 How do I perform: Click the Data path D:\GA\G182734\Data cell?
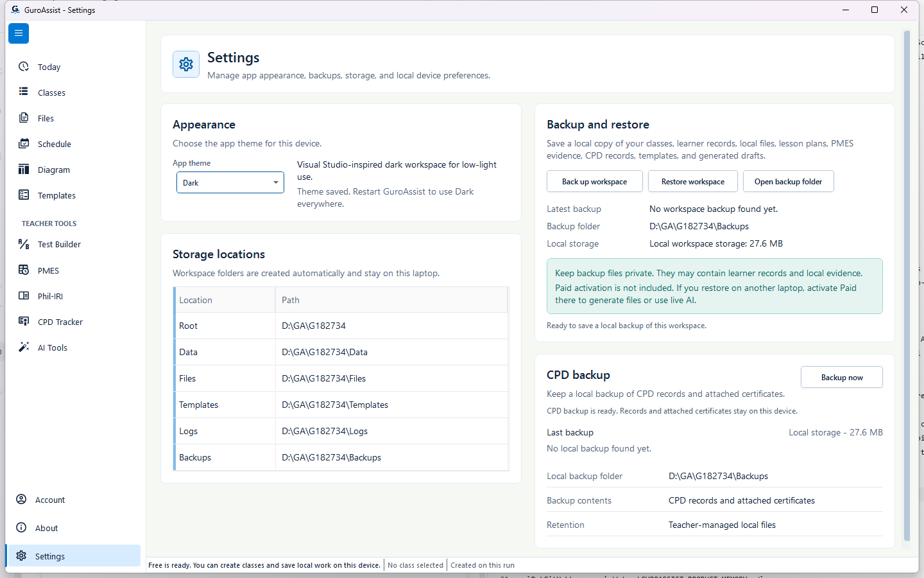point(391,352)
